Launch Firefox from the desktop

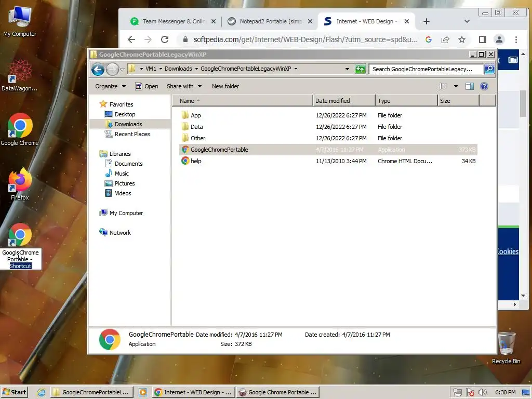point(20,184)
